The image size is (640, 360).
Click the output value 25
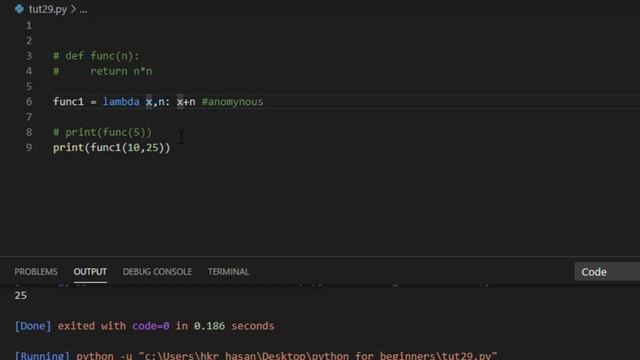click(21, 296)
